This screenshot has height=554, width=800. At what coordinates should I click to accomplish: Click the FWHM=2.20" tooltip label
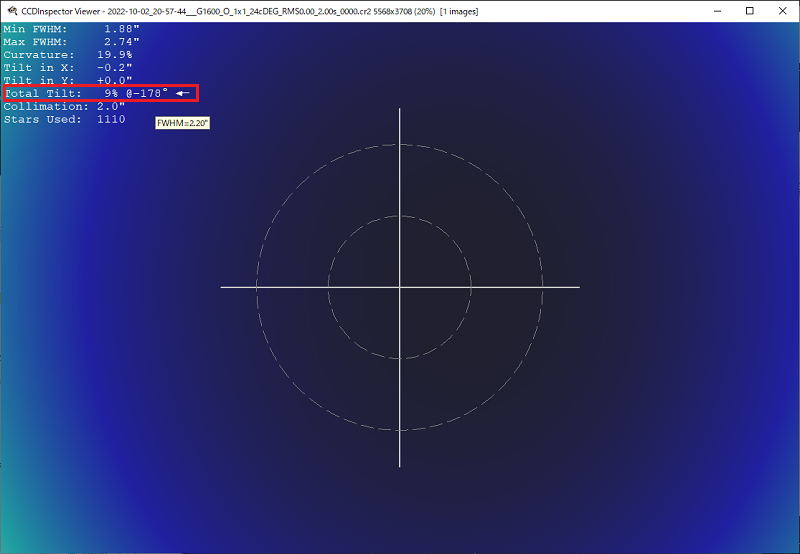[182, 123]
